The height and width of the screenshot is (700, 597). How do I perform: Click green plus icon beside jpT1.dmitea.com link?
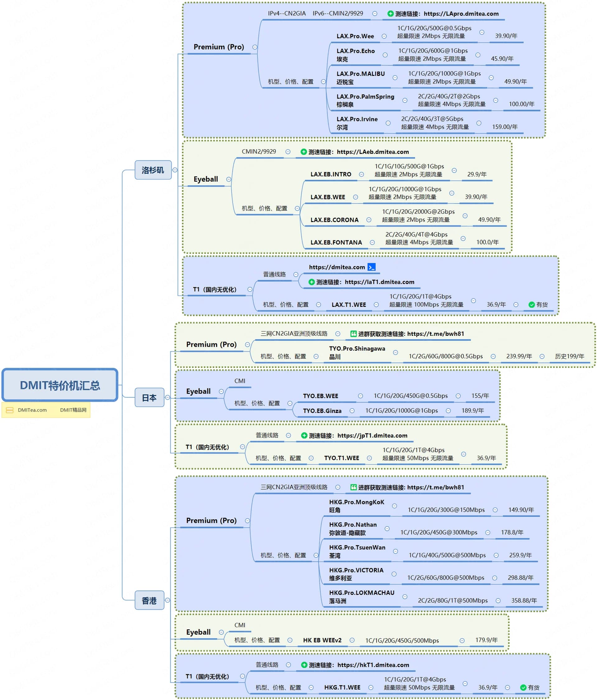pos(304,435)
